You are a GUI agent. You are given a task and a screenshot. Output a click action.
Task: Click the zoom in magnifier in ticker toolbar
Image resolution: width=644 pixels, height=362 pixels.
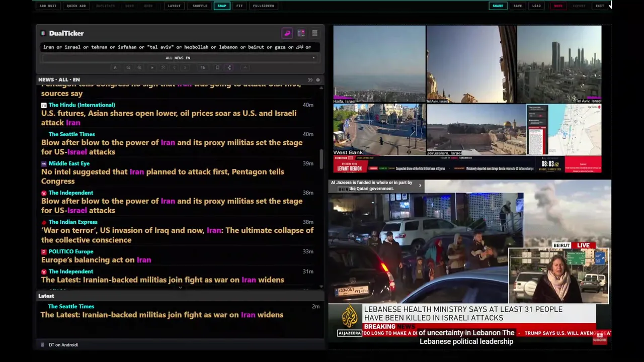139,67
